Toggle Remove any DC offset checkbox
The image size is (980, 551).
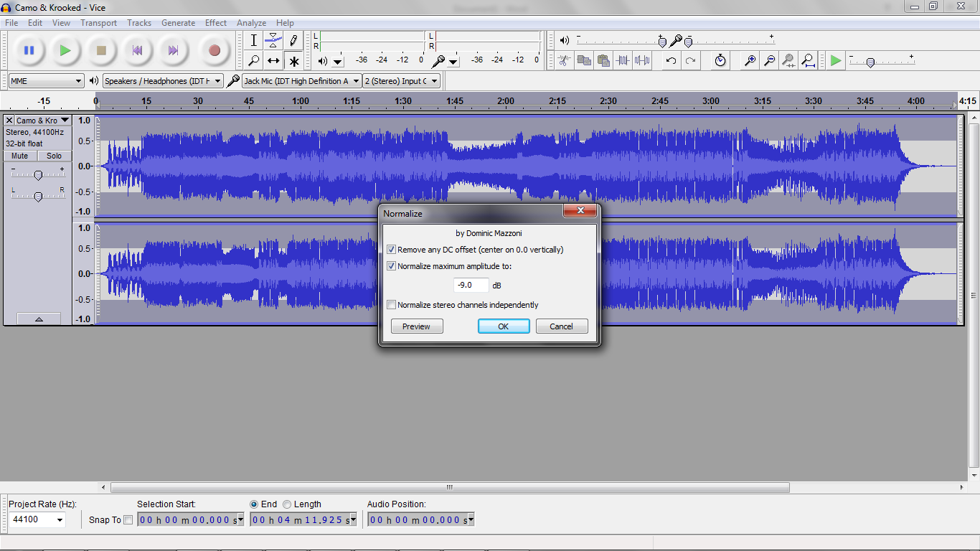(391, 250)
